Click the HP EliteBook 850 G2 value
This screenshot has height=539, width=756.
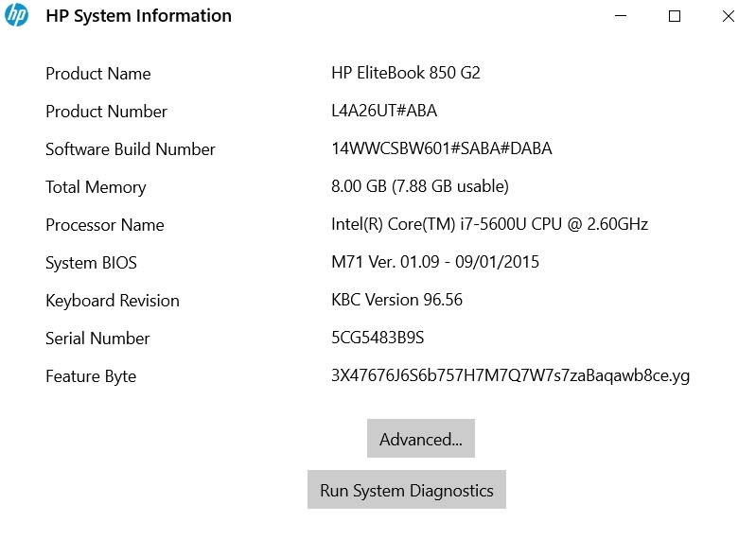click(406, 73)
